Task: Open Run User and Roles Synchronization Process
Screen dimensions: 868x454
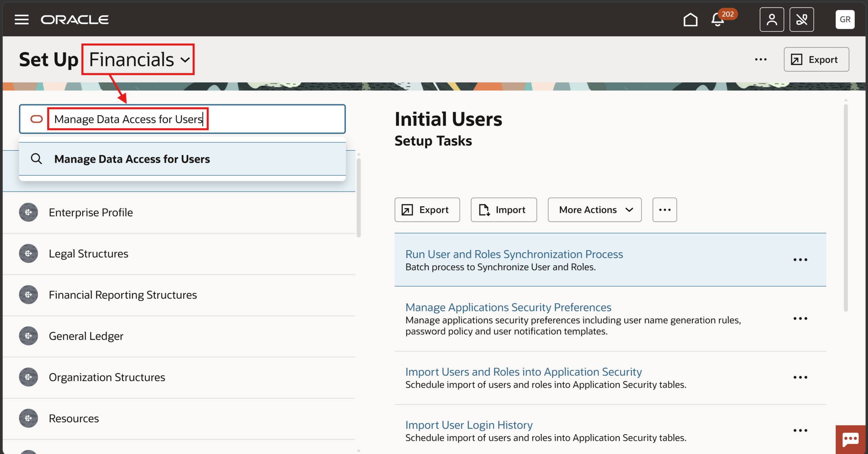Action: [514, 254]
